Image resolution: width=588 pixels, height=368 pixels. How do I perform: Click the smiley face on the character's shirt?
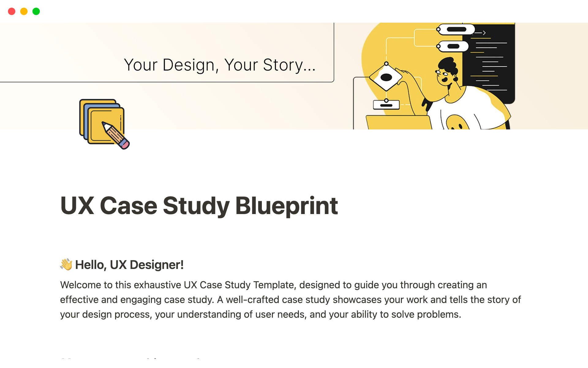point(457,123)
